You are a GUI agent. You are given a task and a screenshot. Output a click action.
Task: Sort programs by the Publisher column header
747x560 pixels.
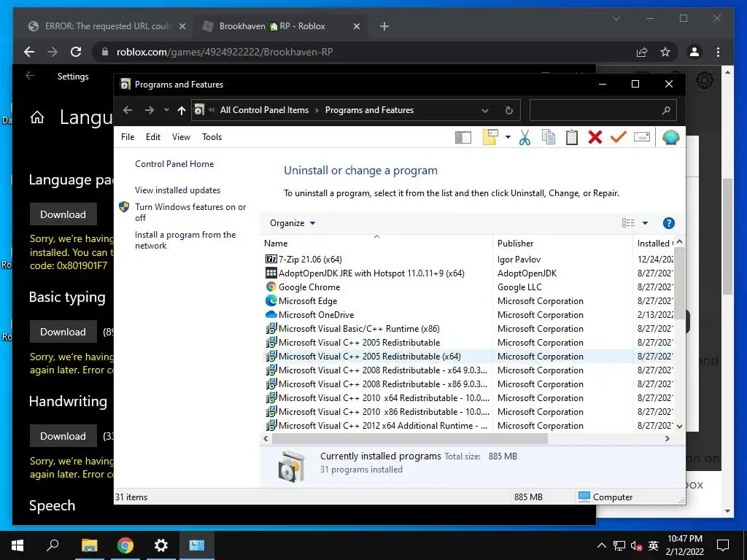coord(562,243)
